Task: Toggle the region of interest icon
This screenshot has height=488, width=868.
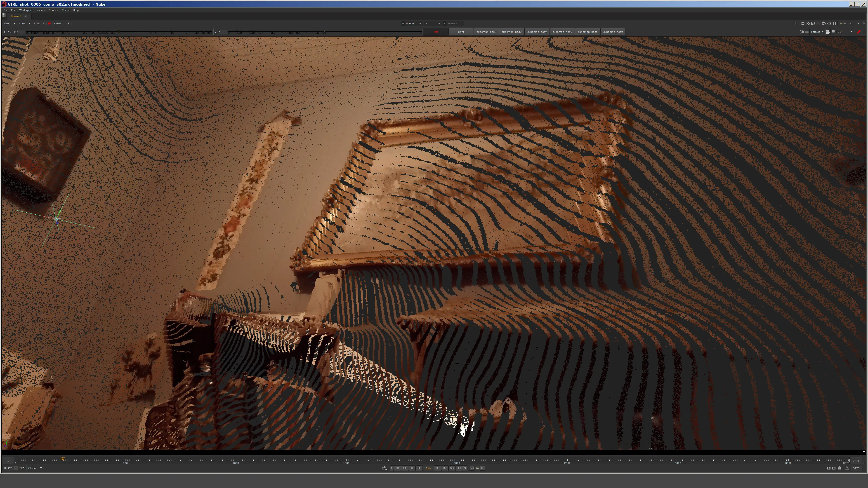Action: 803,23
